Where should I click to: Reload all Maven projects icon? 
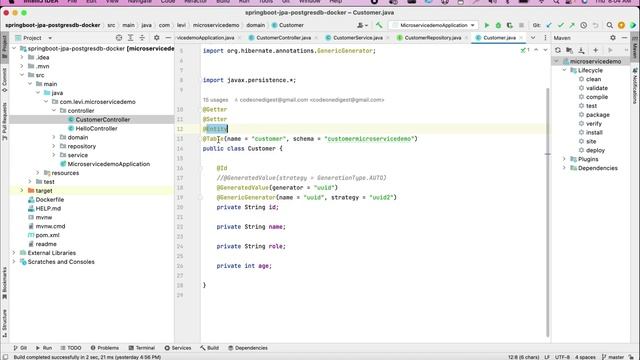558,50
